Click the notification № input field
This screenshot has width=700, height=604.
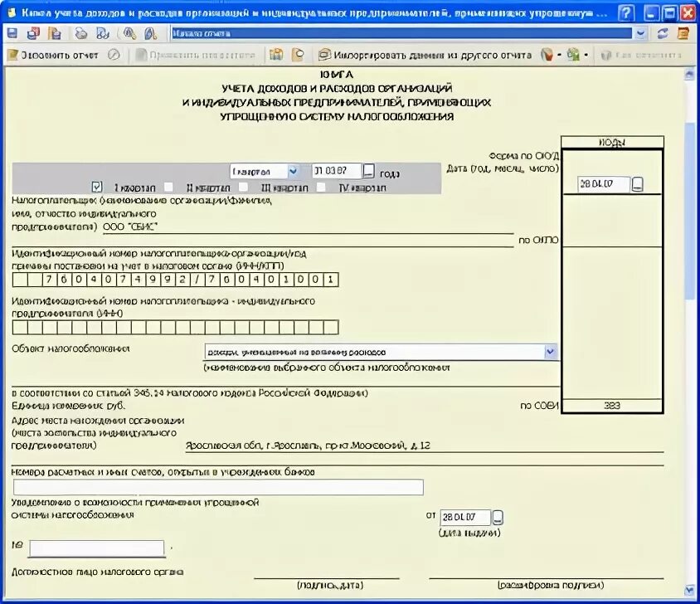tap(97, 548)
